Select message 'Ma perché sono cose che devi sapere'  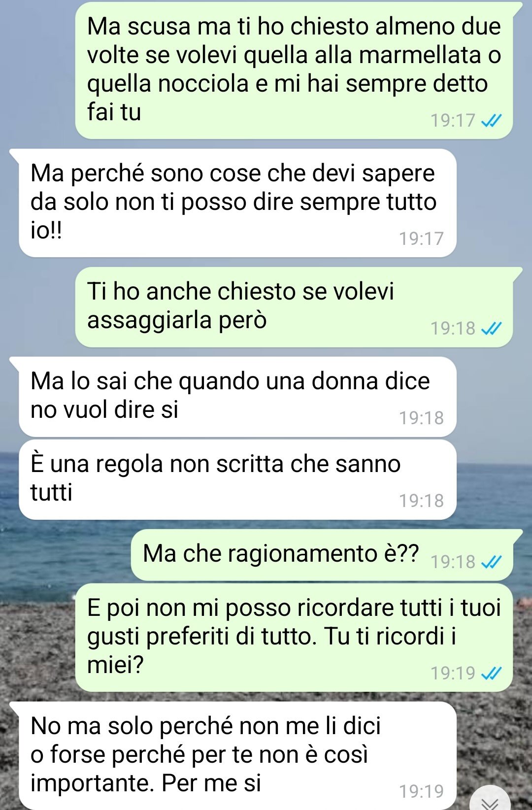coord(237,203)
